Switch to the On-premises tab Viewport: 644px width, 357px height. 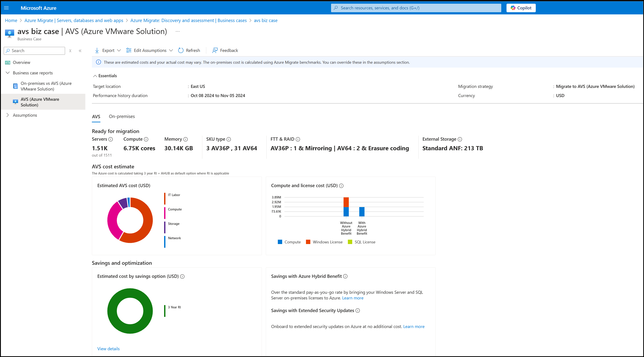122,116
